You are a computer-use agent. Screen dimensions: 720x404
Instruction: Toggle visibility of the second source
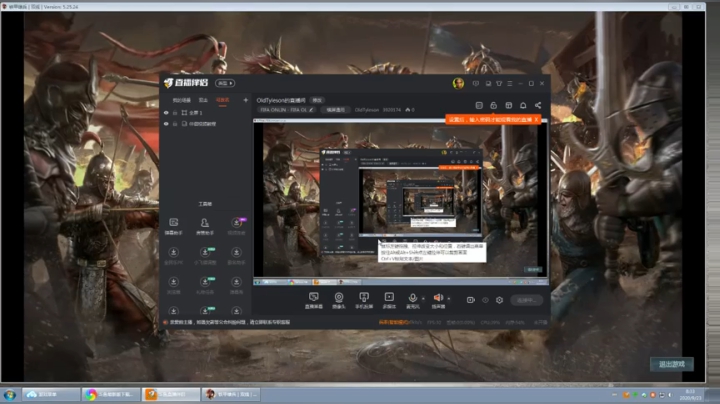click(166, 123)
